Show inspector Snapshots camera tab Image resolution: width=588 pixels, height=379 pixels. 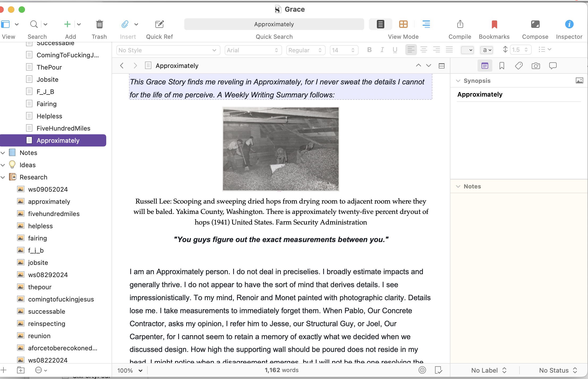click(536, 66)
